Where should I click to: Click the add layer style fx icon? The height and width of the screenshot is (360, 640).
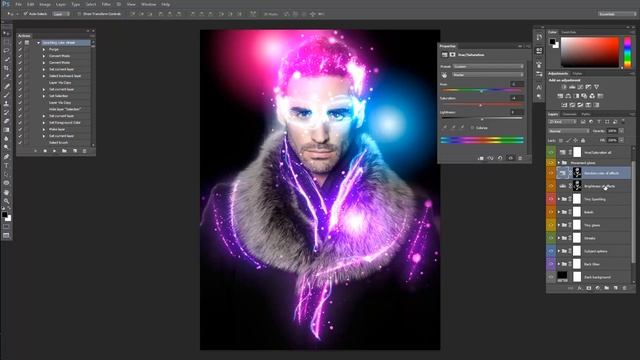click(x=580, y=288)
